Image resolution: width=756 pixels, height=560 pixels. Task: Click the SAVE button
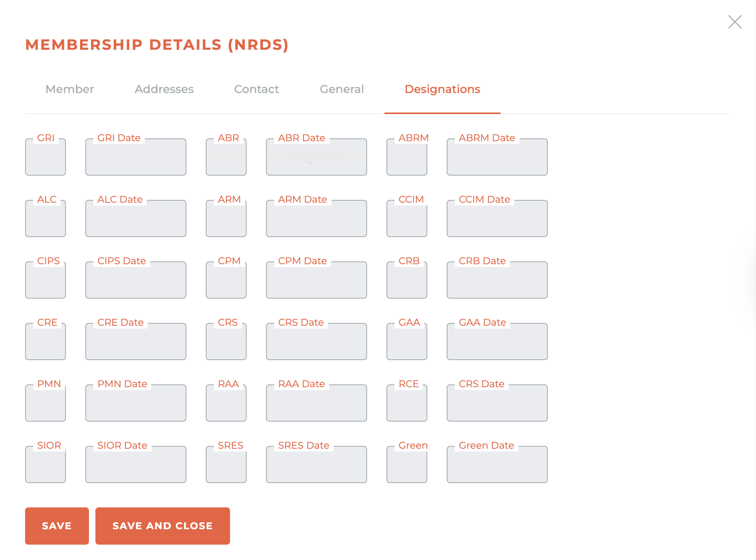(57, 526)
